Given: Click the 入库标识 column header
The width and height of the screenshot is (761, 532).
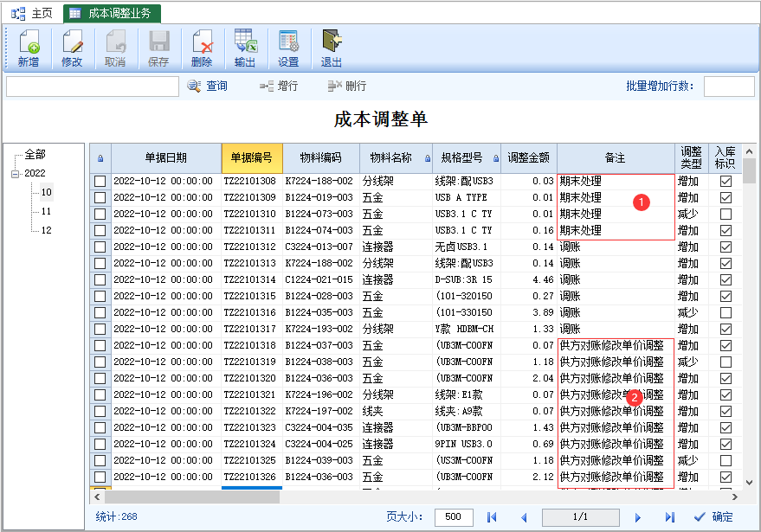Looking at the screenshot, I should pyautogui.click(x=726, y=158).
